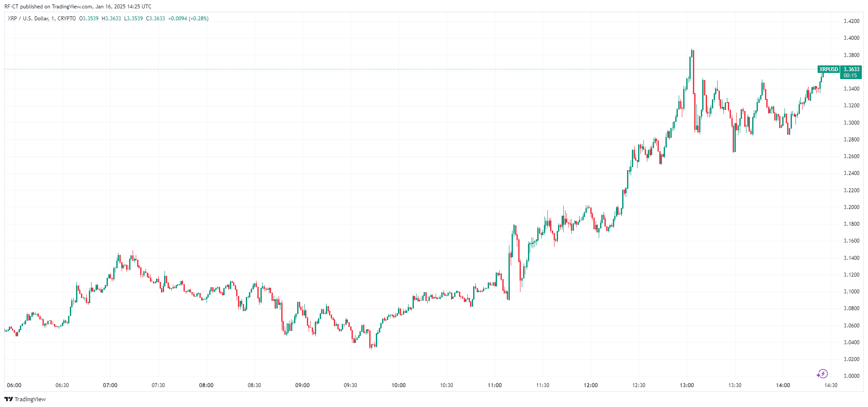Click the 3.2600 price axis label
868x407 pixels.
pyautogui.click(x=851, y=156)
